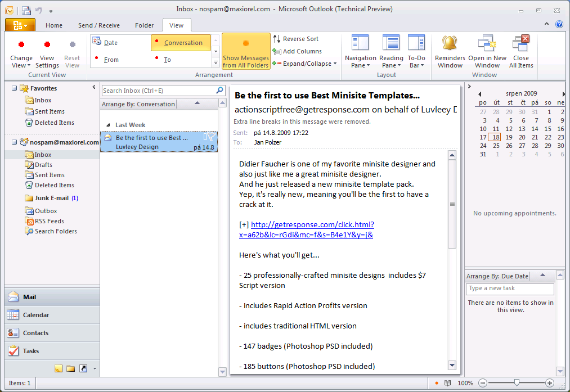Arrange messages by Conversation
570x392 pixels.
[x=181, y=43]
